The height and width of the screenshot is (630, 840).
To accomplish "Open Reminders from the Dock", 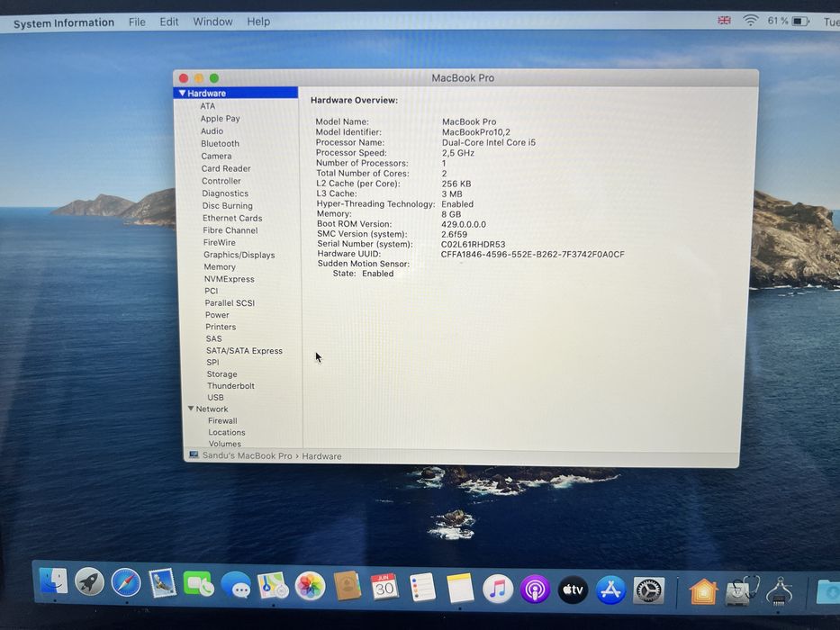I will (x=422, y=588).
